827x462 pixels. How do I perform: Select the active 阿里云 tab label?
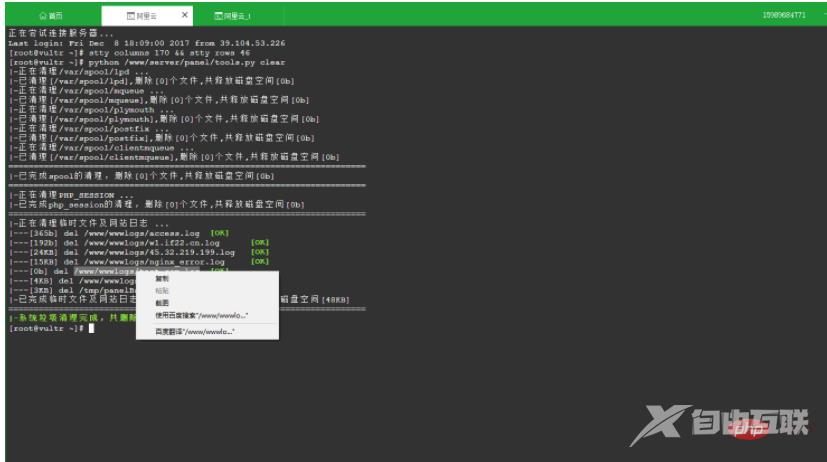(x=150, y=16)
